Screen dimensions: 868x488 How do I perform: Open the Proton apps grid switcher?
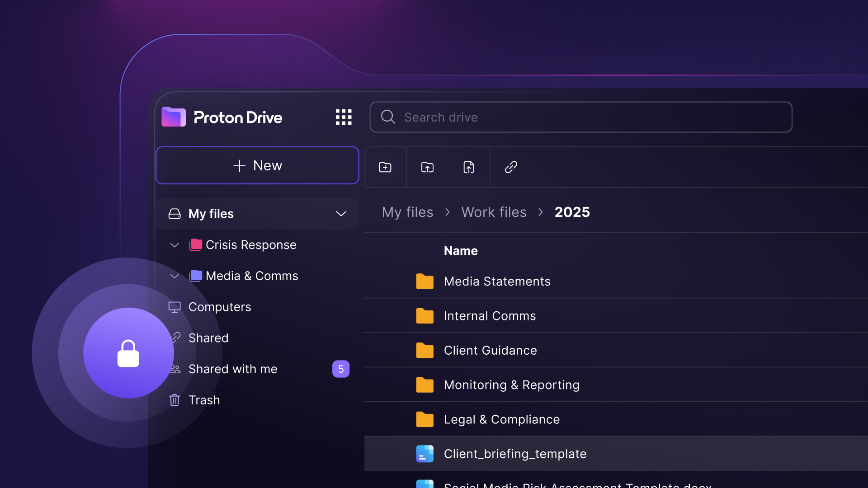click(x=344, y=117)
